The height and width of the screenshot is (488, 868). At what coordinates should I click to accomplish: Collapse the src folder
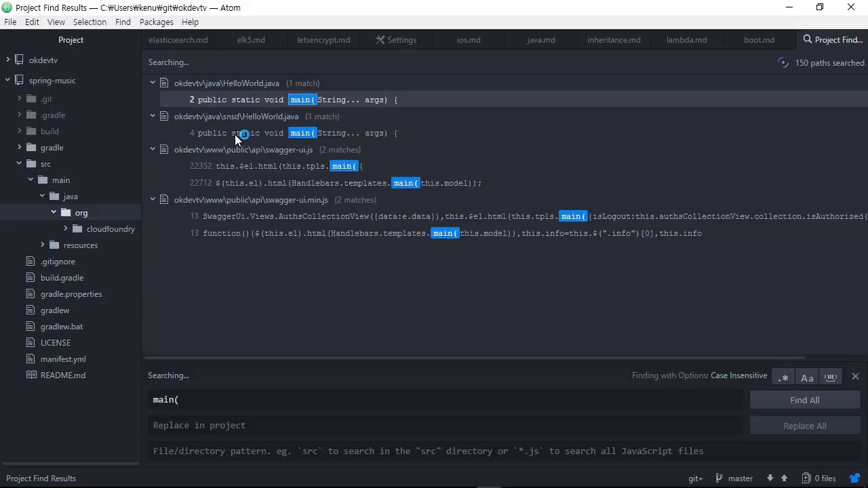(x=20, y=164)
